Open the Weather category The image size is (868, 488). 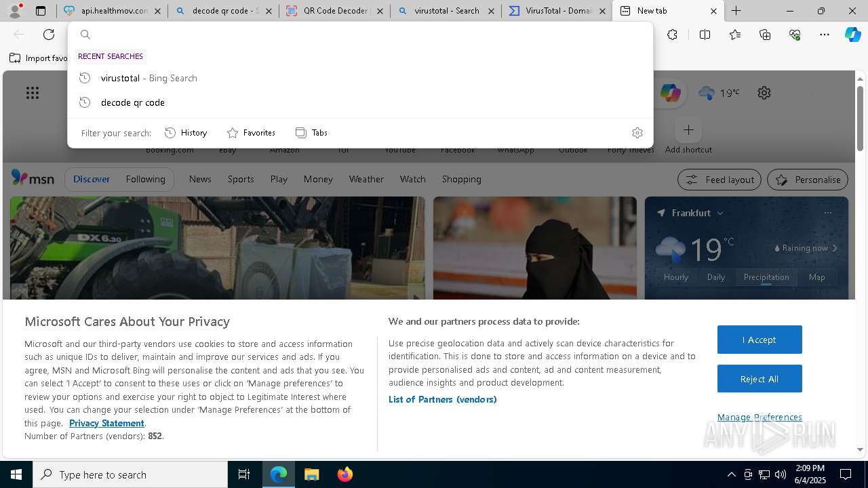(366, 179)
